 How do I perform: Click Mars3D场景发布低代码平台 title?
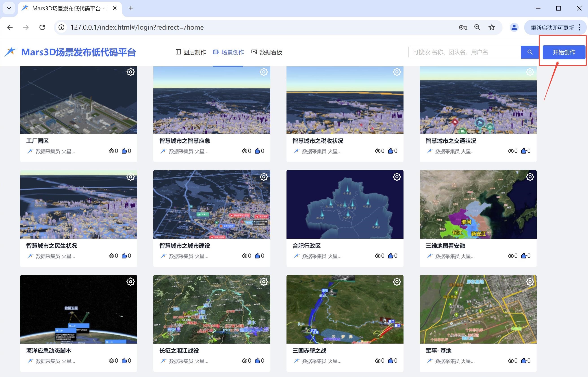(78, 52)
